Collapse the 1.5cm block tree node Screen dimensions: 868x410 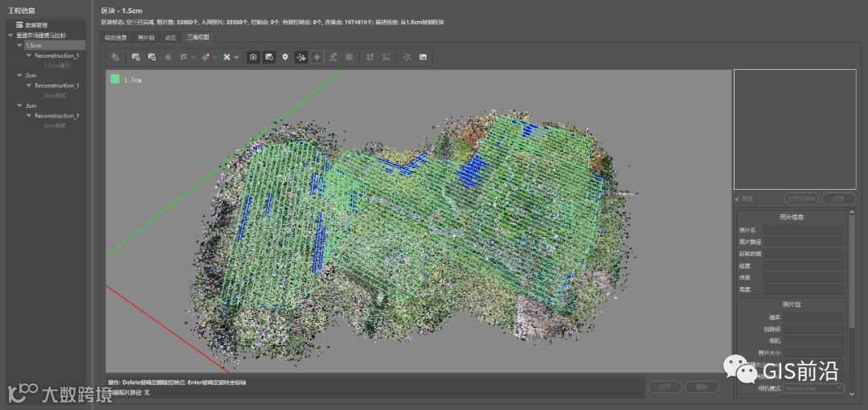pyautogui.click(x=19, y=46)
